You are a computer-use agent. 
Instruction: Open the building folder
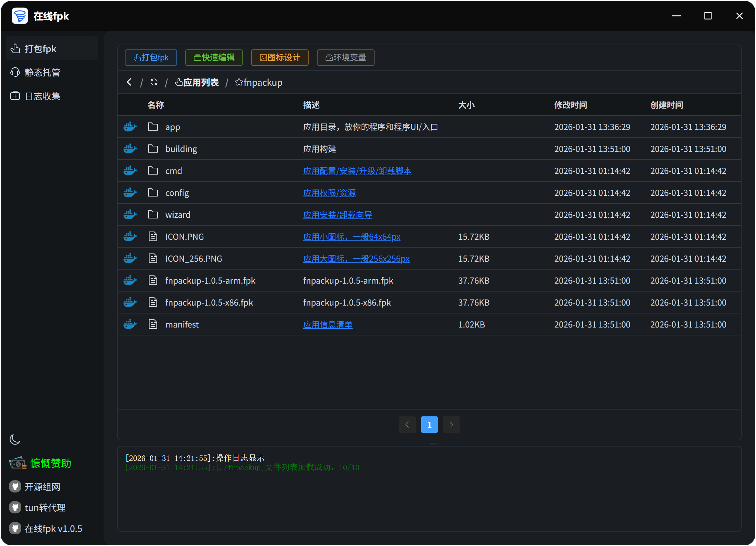(181, 149)
